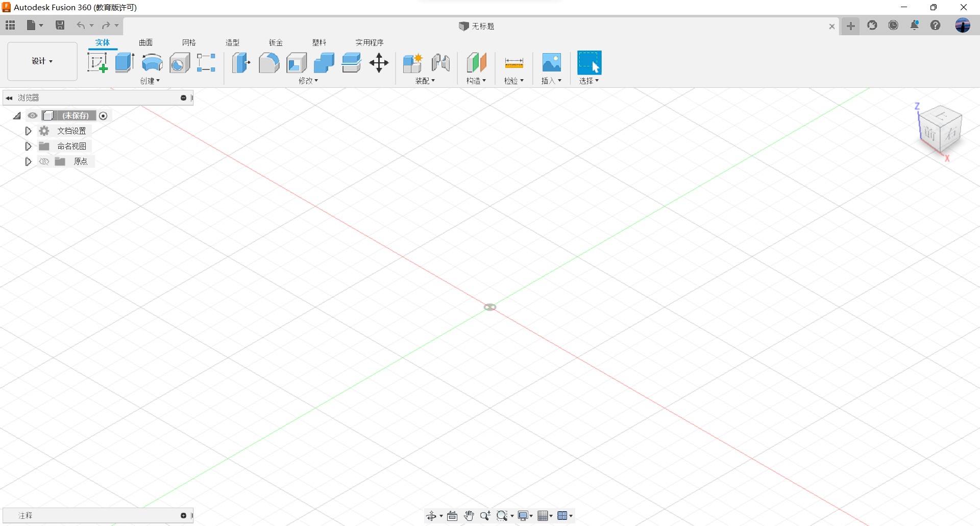Viewport: 980px width, 526px height.
Task: Select the Orbit navigation tool
Action: (432, 516)
